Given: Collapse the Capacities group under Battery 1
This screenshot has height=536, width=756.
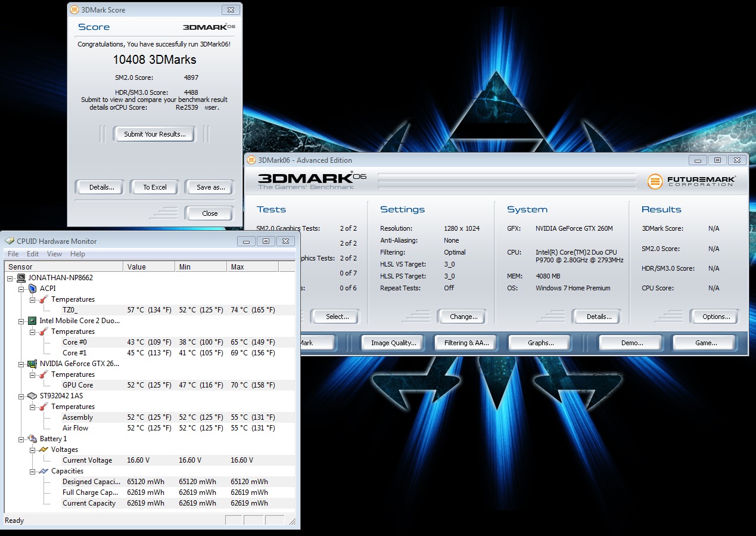Looking at the screenshot, I should (33, 471).
